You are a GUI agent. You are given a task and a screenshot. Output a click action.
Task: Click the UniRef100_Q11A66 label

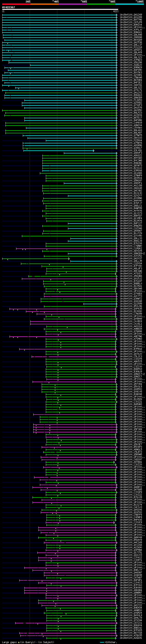click(131, 173)
